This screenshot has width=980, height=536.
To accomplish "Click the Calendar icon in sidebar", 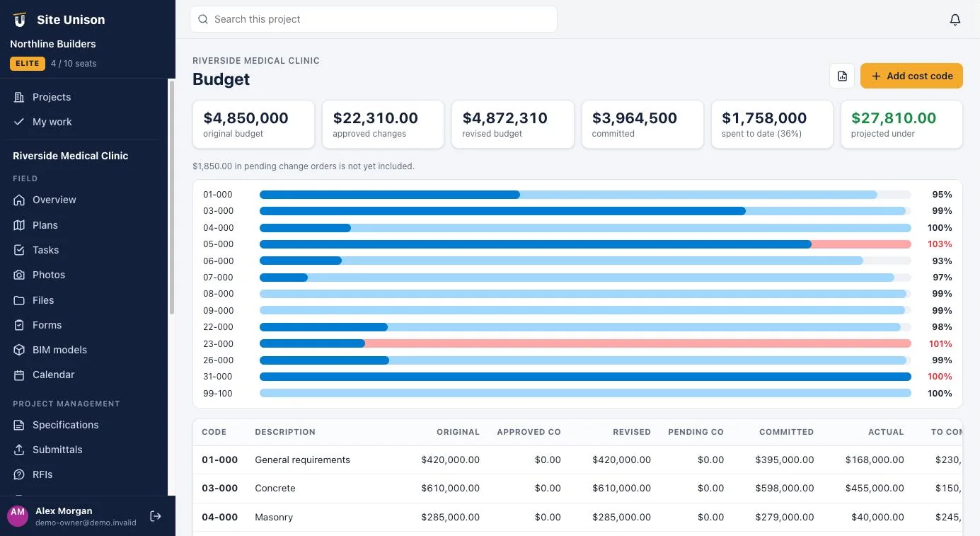I will [x=19, y=375].
